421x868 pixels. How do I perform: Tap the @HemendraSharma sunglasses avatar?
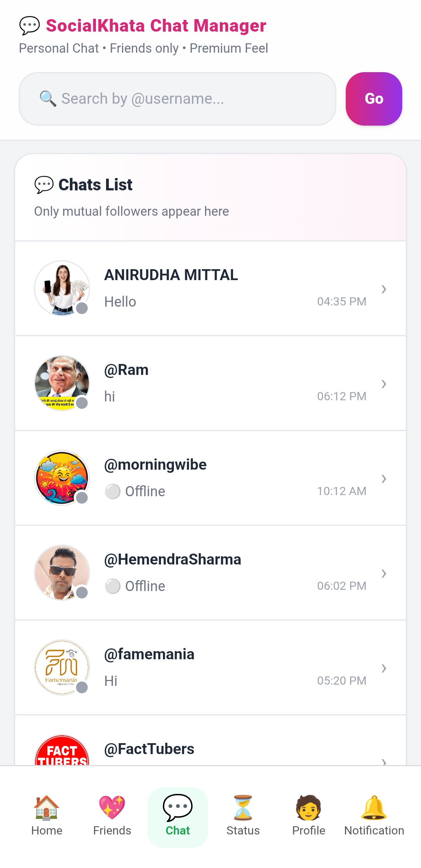coord(62,573)
